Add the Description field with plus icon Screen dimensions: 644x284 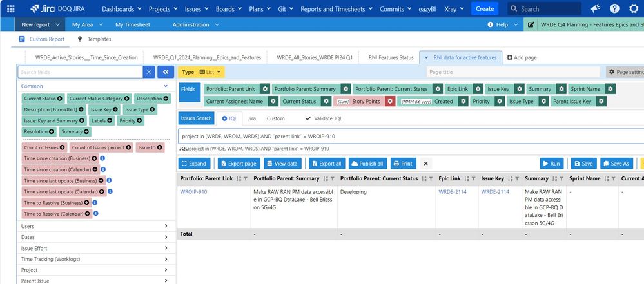coord(166,99)
